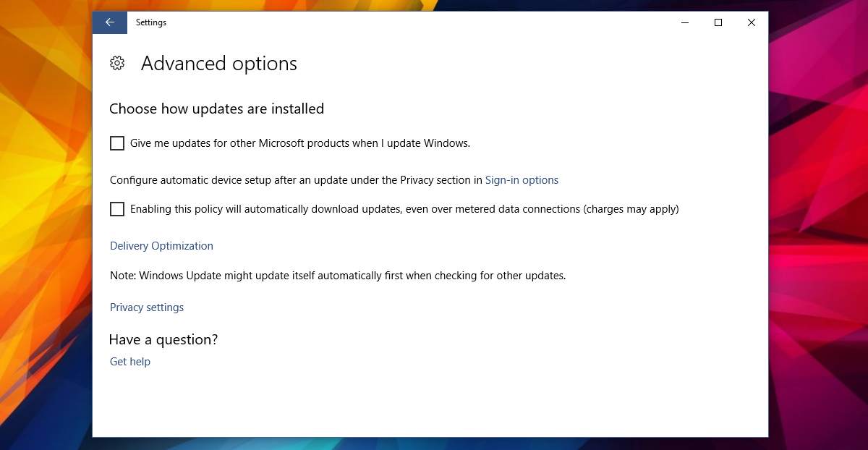The image size is (868, 450).
Task: Click the 'Configure automatic device setup' text
Action: click(x=295, y=180)
